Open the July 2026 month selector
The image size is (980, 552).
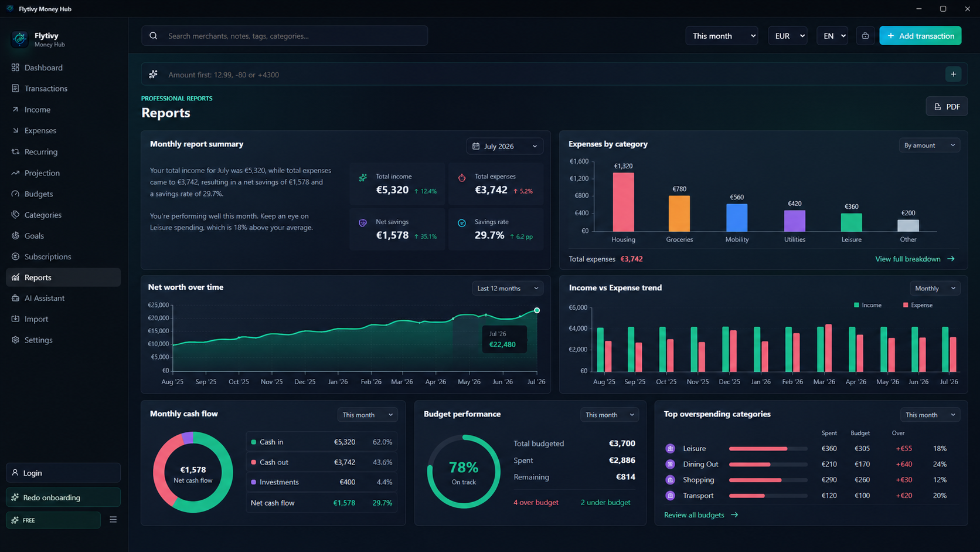click(505, 146)
